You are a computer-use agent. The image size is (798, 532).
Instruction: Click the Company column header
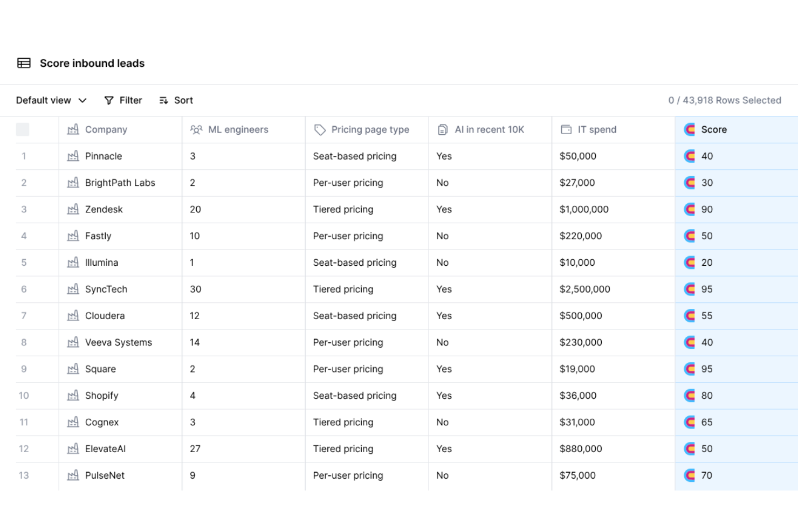(120, 129)
